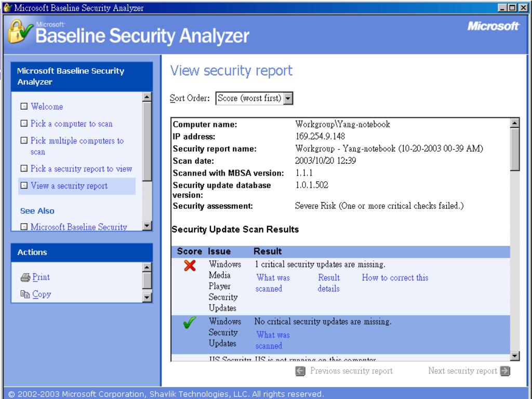The width and height of the screenshot is (532, 399).
Task: Click IP address value 169.254.9.148
Action: coord(320,137)
